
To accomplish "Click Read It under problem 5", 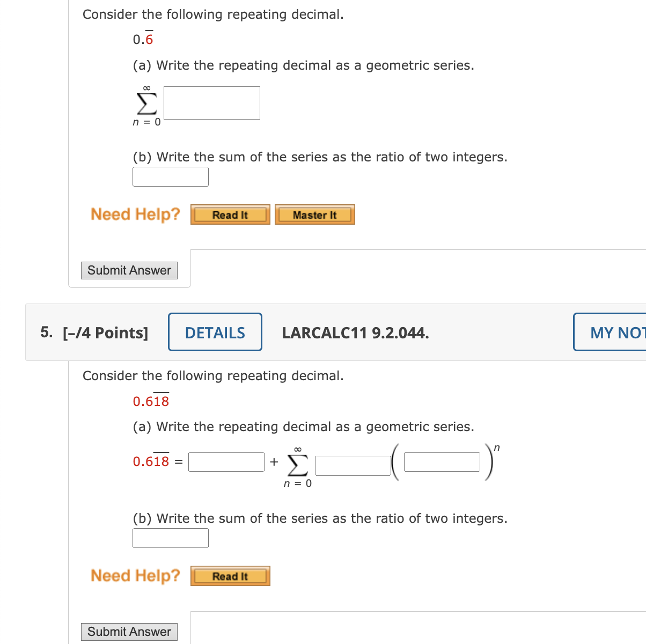I will [230, 576].
